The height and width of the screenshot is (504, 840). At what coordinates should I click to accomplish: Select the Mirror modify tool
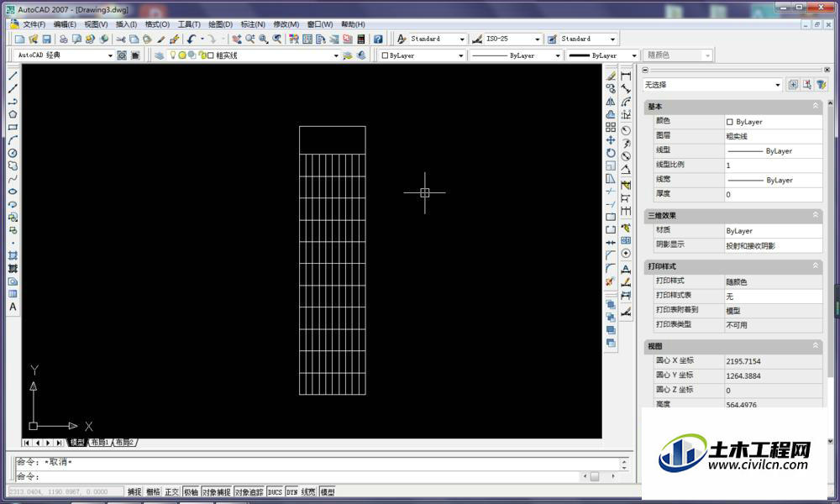tap(611, 102)
